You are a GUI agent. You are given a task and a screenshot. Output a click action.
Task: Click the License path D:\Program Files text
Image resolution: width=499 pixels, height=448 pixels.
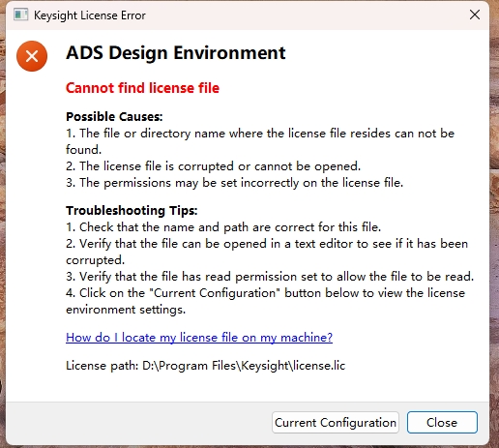coord(205,366)
